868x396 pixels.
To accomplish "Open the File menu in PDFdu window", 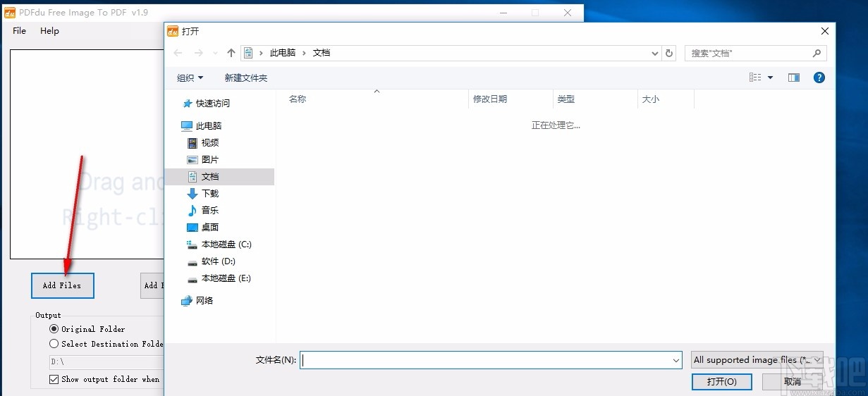I will (x=20, y=31).
